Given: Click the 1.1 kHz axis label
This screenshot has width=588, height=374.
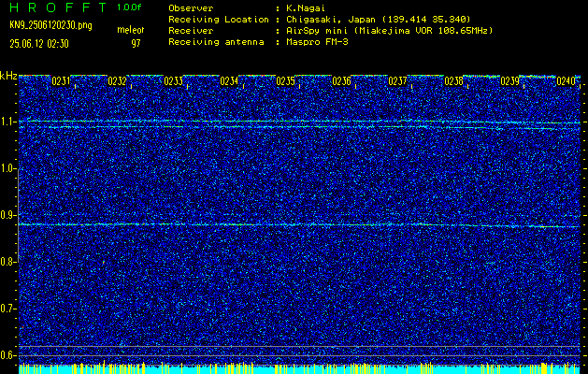Looking at the screenshot, I should [x=7, y=122].
